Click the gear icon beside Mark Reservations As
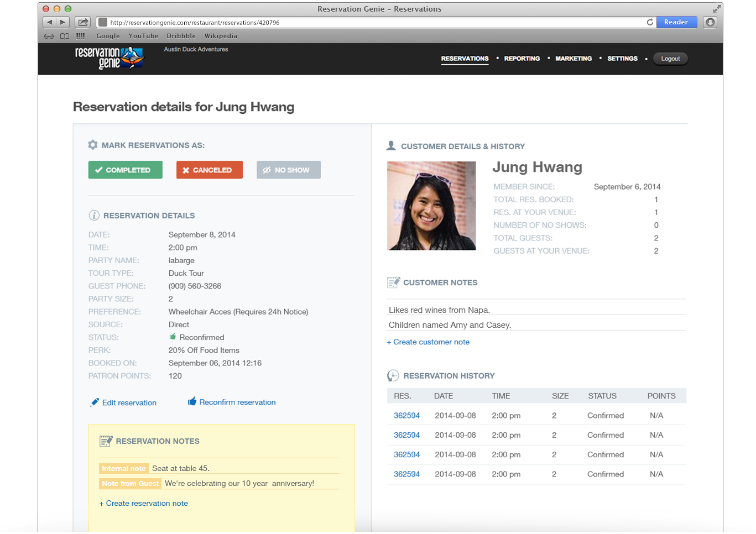 (x=93, y=145)
